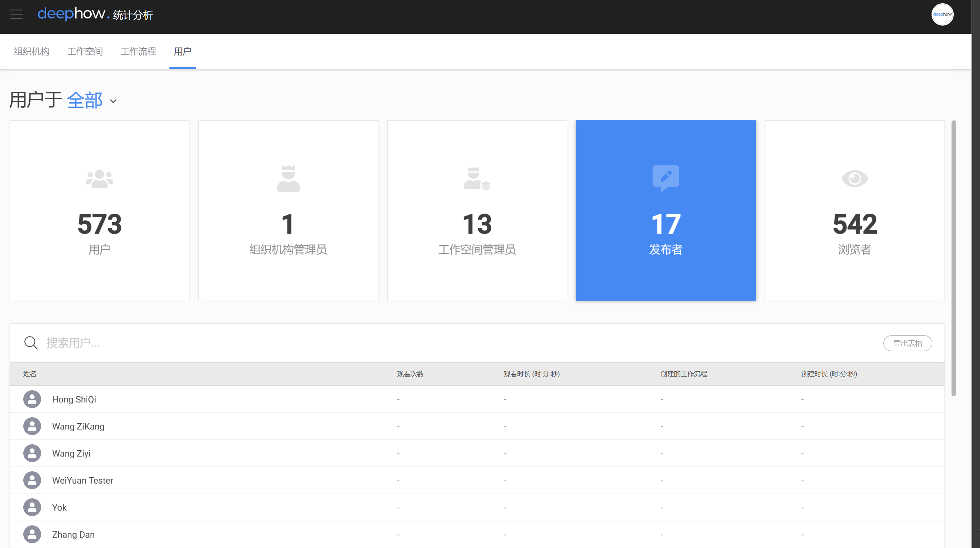Sort by 观看时长 (时:分:秒) column header
This screenshot has height=548, width=980.
tap(532, 374)
